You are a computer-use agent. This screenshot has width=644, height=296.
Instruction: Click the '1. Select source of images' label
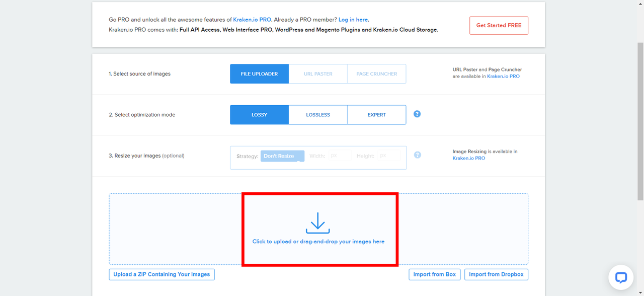(x=140, y=74)
